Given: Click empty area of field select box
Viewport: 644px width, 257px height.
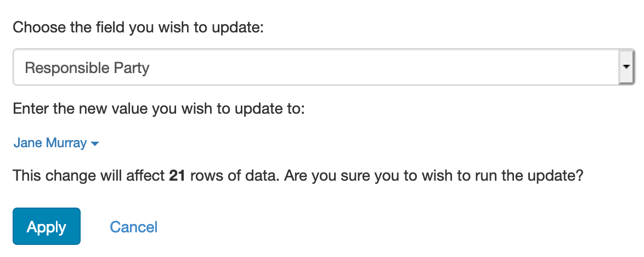Looking at the screenshot, I should coord(384,68).
